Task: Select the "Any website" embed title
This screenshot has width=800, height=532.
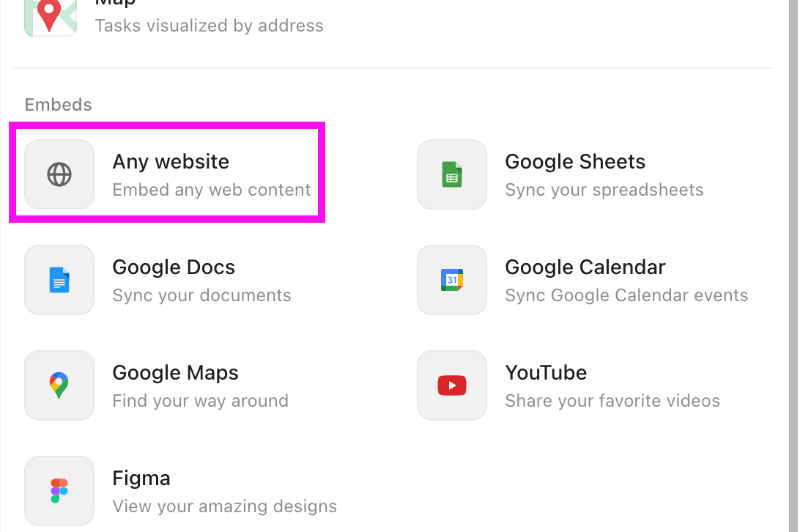Action: (171, 162)
